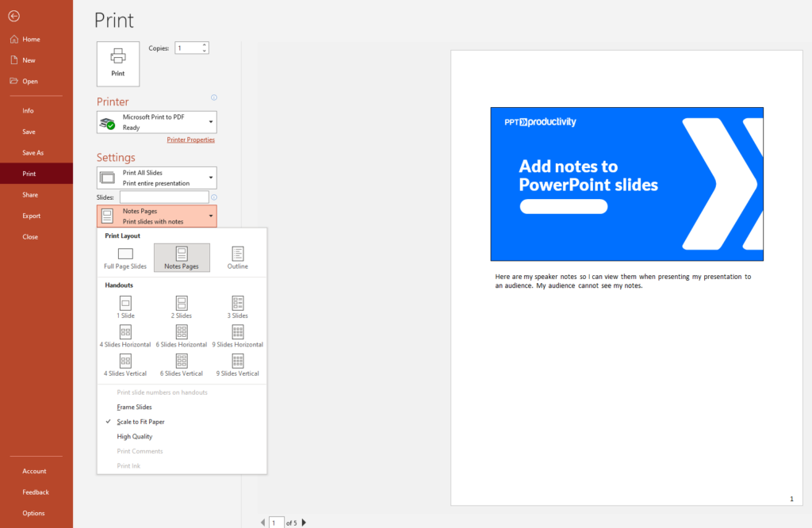
Task: Open the Printer Properties link
Action: pyautogui.click(x=190, y=140)
